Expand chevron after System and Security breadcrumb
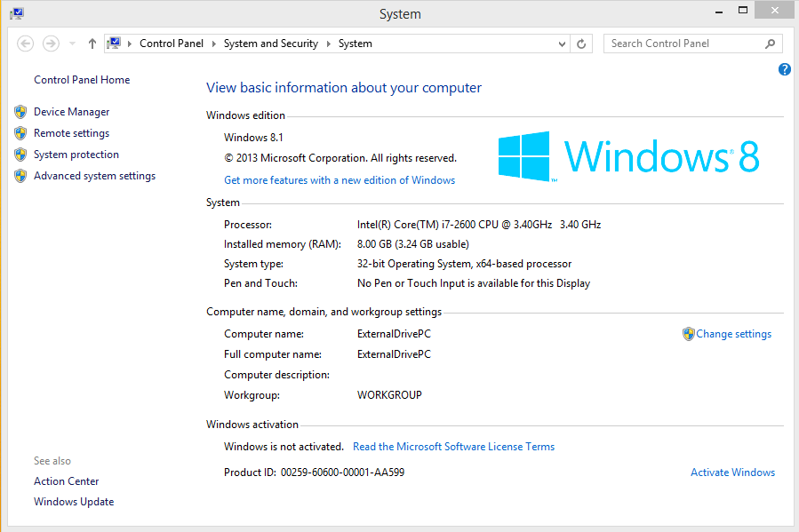The image size is (799, 532). click(x=328, y=44)
